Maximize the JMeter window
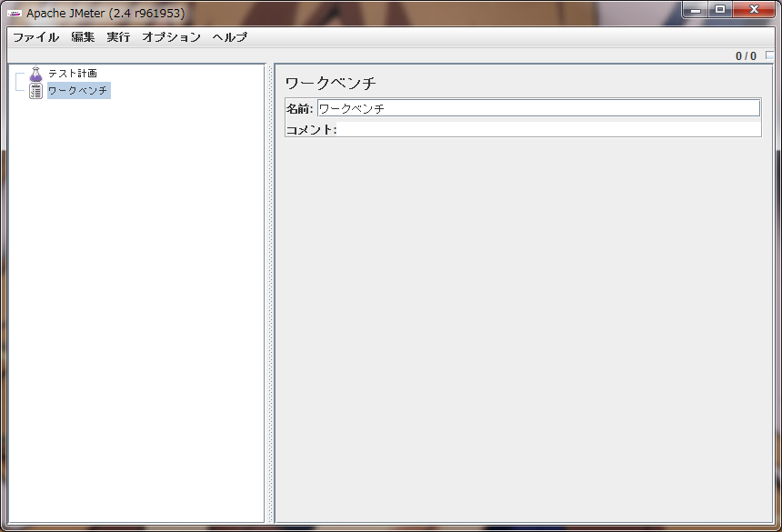The width and height of the screenshot is (782, 532). [x=720, y=10]
